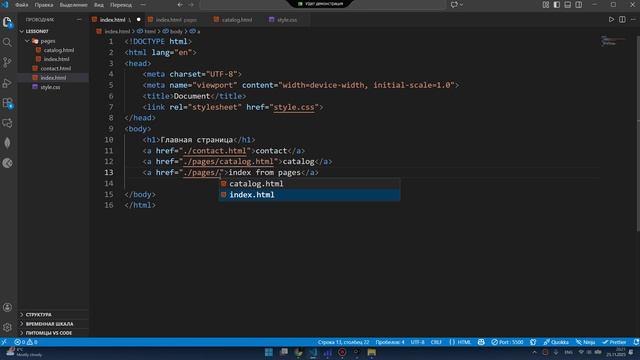Open the yellow File Explorer taskbar icon
Viewport: 640px width, 360px height.
(371, 352)
